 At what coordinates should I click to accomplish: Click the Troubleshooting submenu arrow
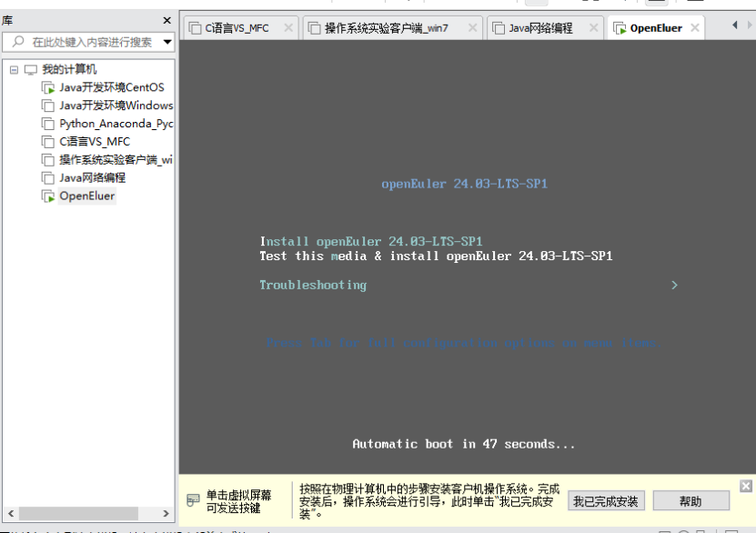coord(674,286)
